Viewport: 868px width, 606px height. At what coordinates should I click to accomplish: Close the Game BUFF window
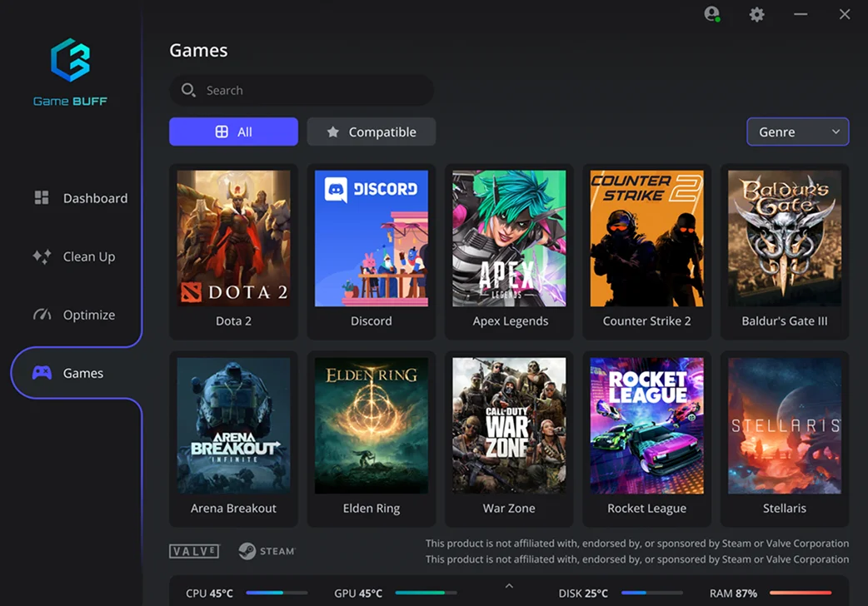[x=844, y=14]
